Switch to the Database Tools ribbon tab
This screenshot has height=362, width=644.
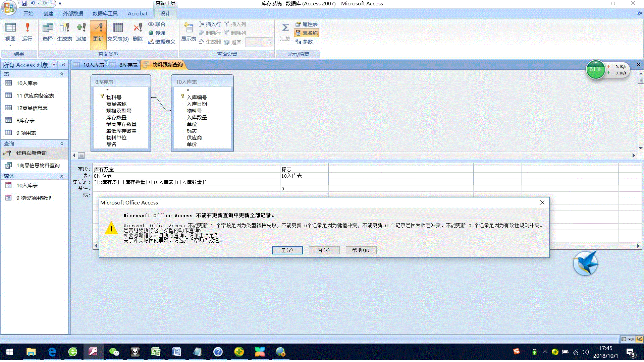click(x=105, y=13)
